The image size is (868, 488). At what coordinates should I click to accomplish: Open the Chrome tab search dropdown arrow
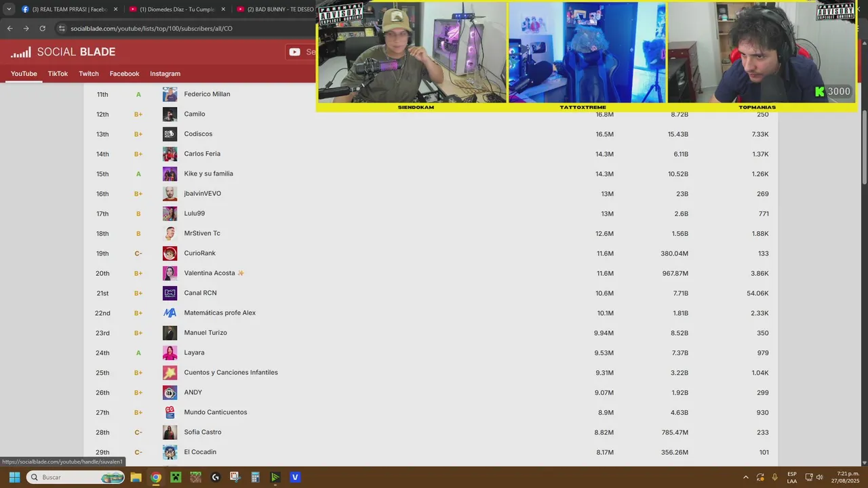tap(9, 9)
